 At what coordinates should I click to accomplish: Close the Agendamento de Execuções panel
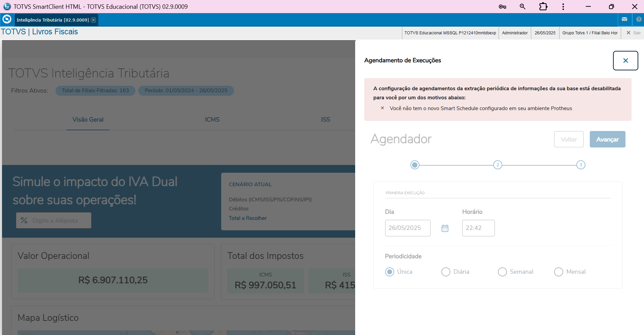pyautogui.click(x=625, y=61)
